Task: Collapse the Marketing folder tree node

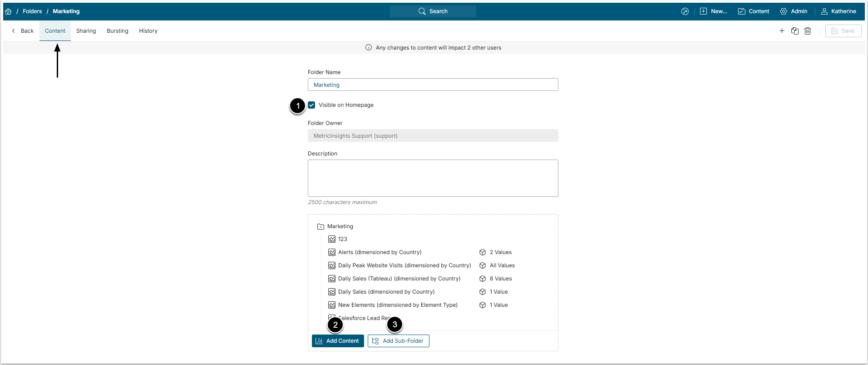Action: pos(321,226)
